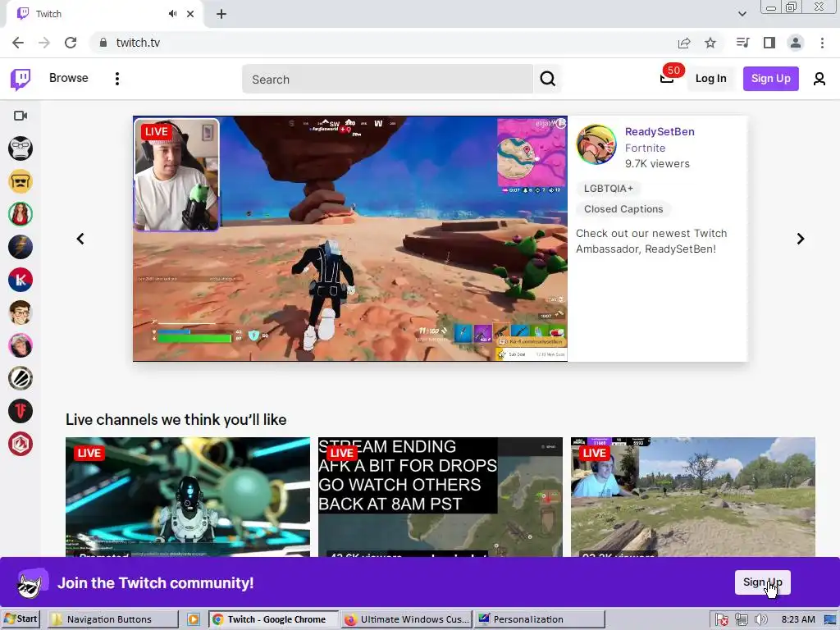Toggle Chrome side panel
This screenshot has height=630, width=840.
point(769,43)
